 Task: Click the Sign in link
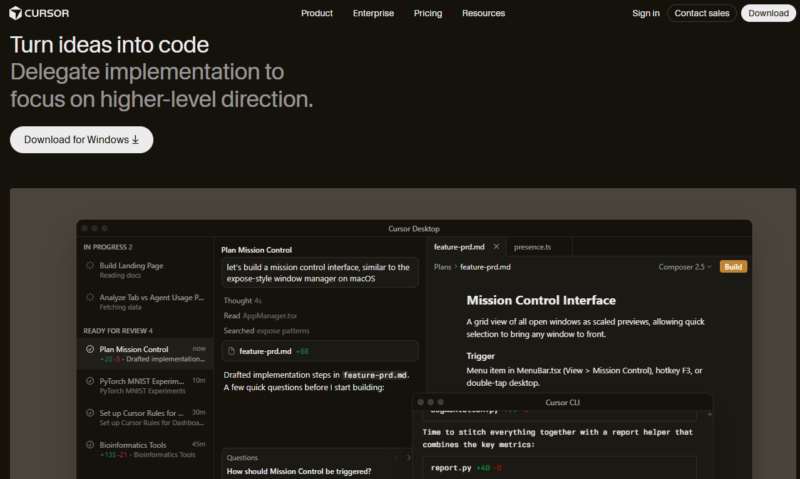pyautogui.click(x=645, y=13)
